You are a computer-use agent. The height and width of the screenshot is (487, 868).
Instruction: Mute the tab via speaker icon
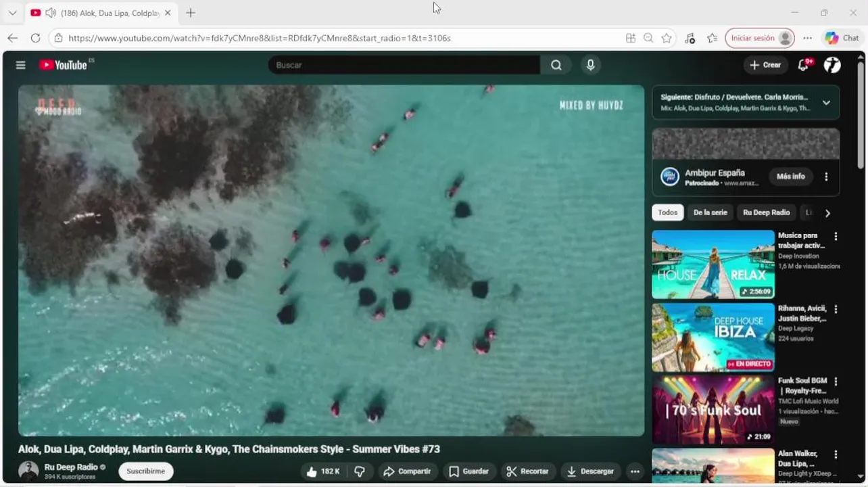coord(51,13)
